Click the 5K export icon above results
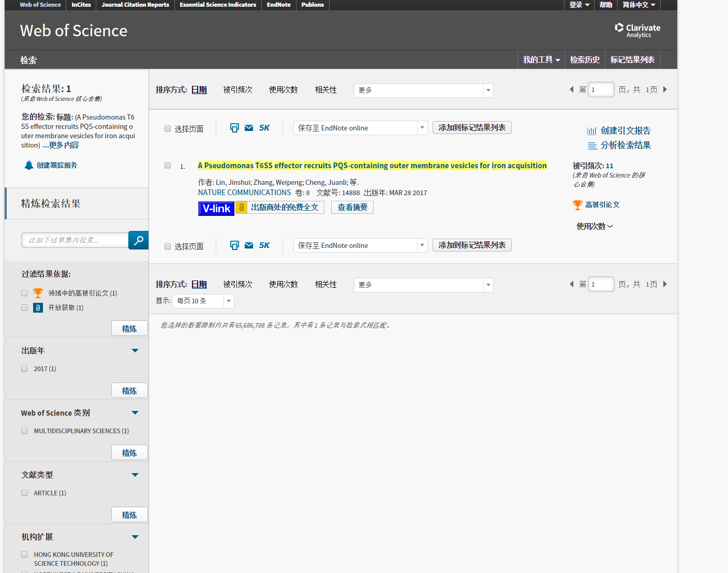The width and height of the screenshot is (728, 573). (264, 128)
